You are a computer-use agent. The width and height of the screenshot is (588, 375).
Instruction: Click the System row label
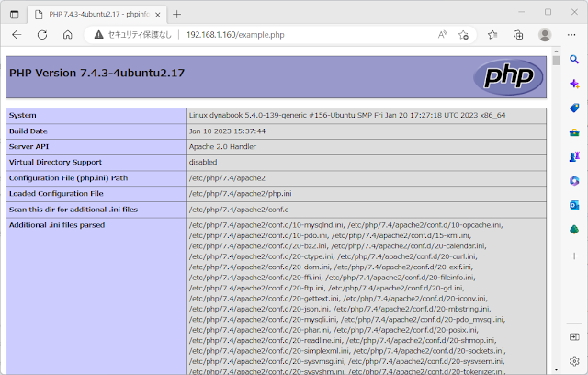pos(22,116)
